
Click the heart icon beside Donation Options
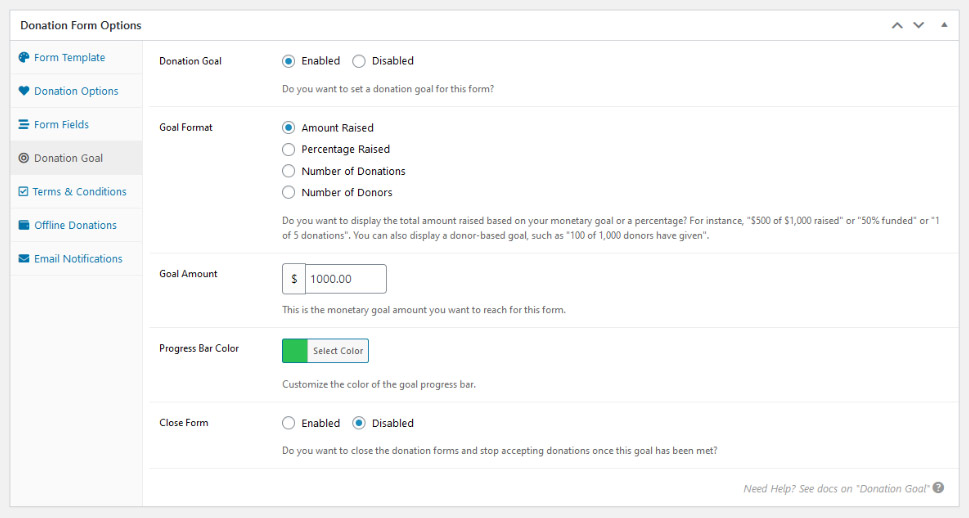24,91
